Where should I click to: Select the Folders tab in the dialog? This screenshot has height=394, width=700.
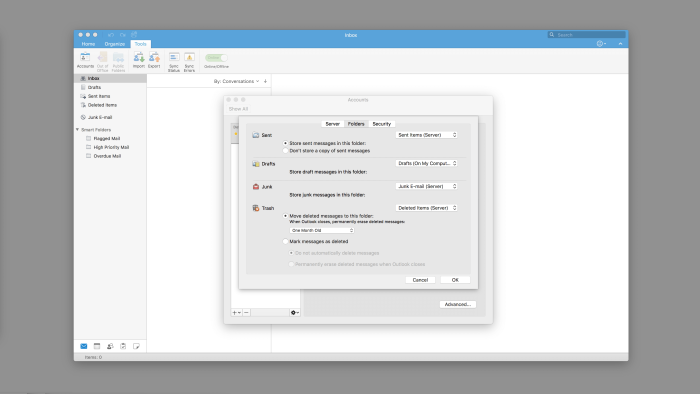pos(356,124)
